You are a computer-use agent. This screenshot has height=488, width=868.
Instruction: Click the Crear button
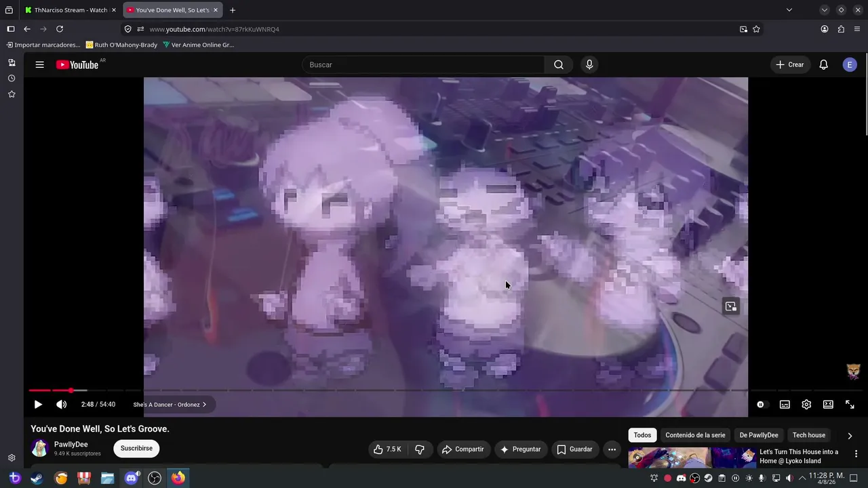pos(790,64)
